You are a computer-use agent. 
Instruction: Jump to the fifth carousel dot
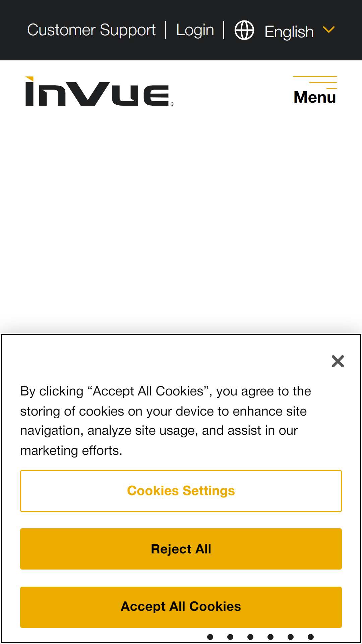pos(291,637)
